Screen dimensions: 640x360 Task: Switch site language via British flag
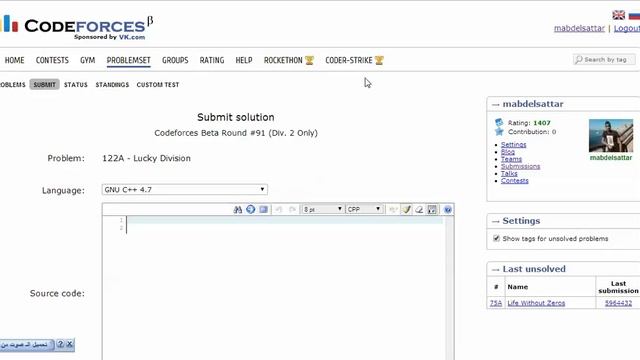point(618,15)
